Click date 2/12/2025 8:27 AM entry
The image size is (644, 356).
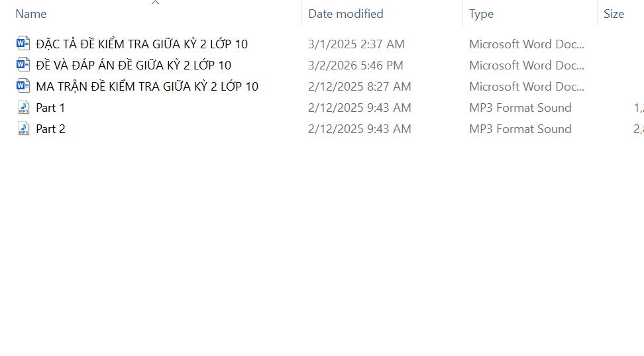click(360, 87)
